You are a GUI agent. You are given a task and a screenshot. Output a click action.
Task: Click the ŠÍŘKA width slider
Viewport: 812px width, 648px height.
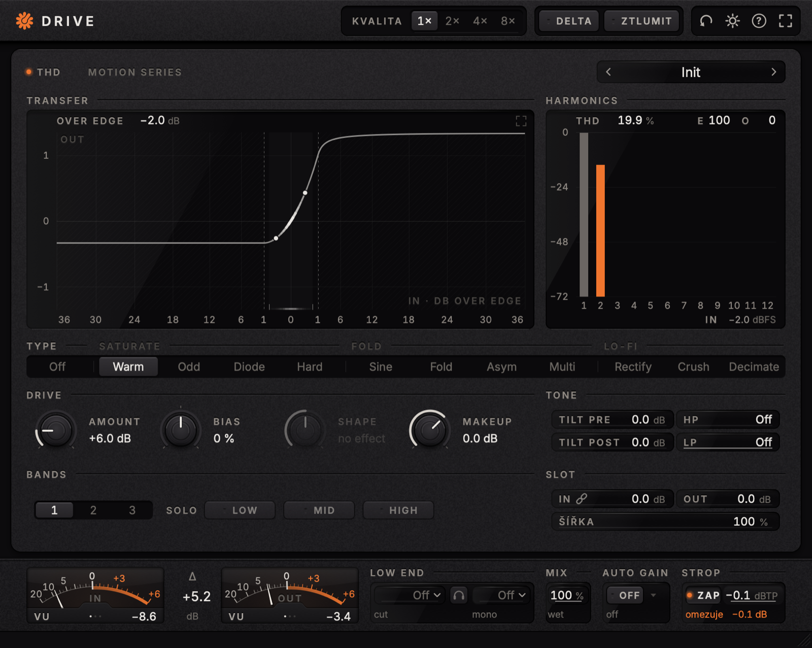(665, 522)
